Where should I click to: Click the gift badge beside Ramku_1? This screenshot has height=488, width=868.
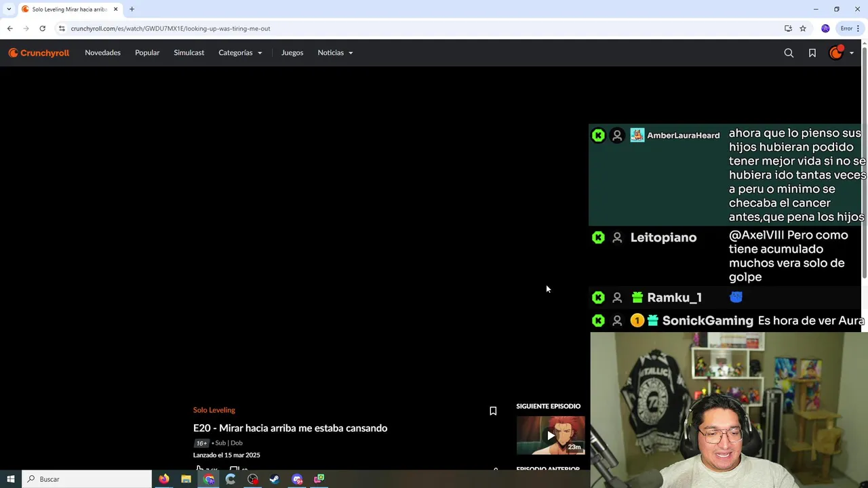point(637,298)
